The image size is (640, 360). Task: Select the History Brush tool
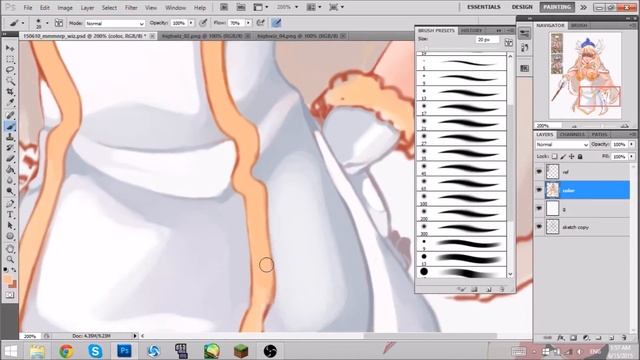pos(10,148)
